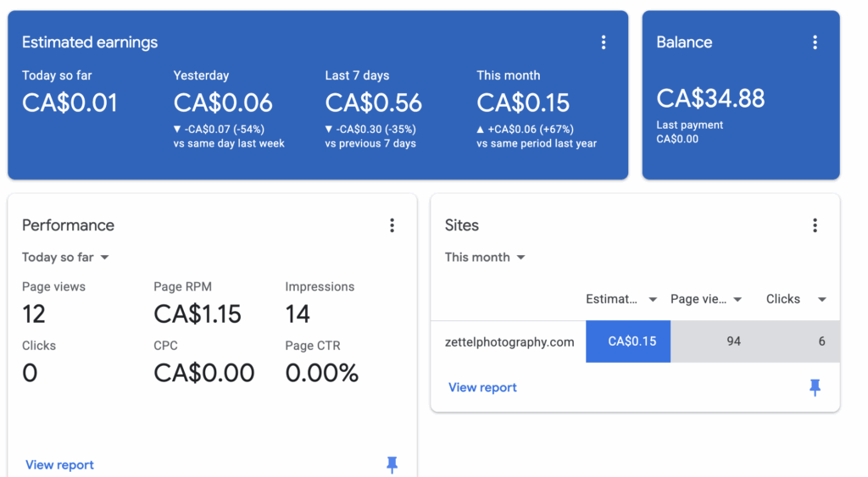Viewport: 868px width, 477px height.
Task: Expand the Performance "Today so far" dropdown
Action: pyautogui.click(x=66, y=258)
